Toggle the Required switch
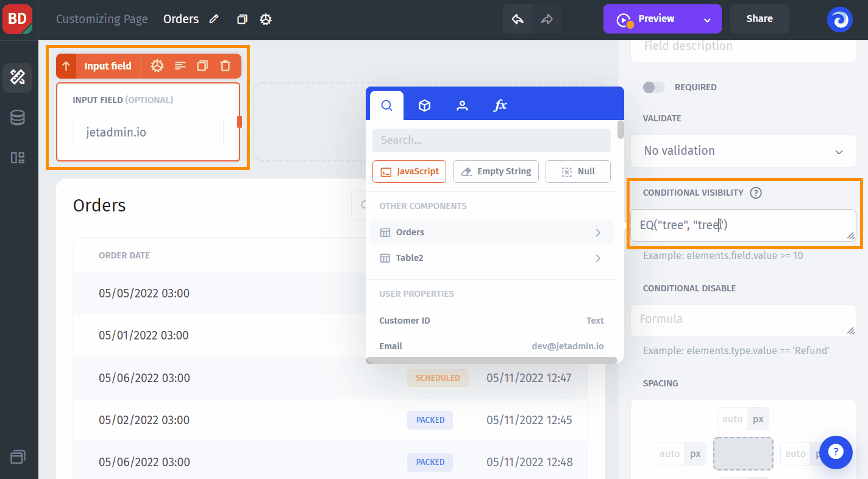 pyautogui.click(x=654, y=87)
